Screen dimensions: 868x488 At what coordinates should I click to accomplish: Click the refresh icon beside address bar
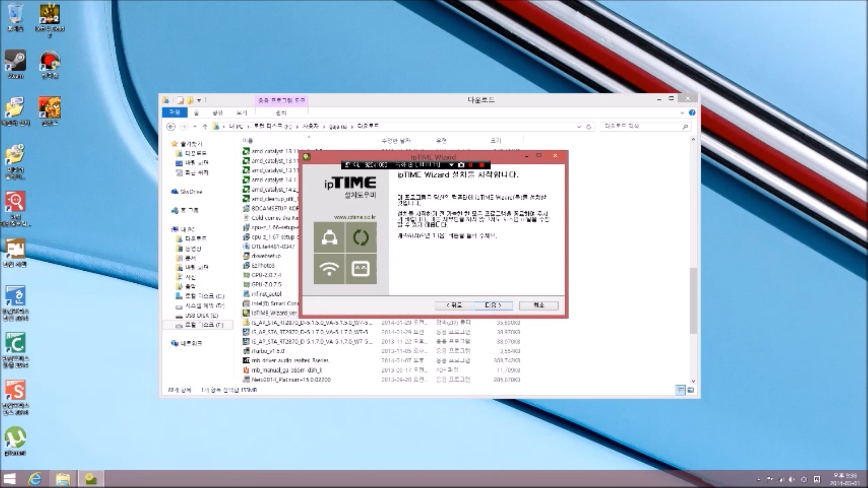tap(589, 127)
